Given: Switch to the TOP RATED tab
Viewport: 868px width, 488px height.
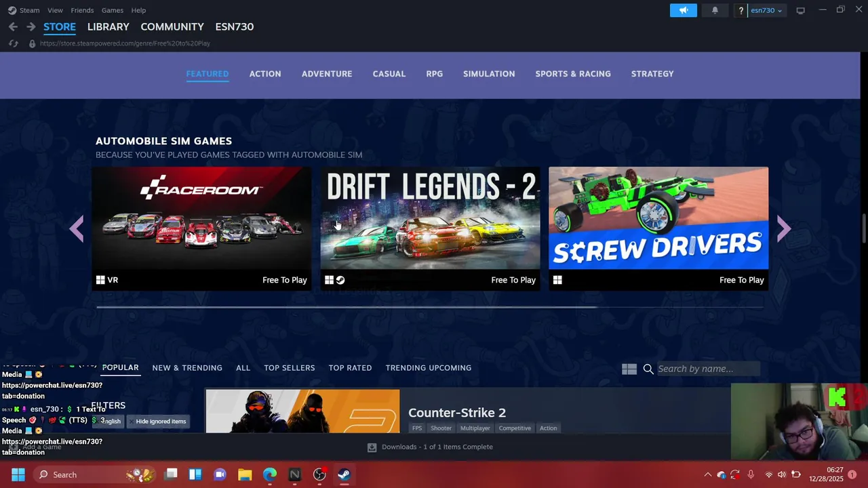Looking at the screenshot, I should [350, 368].
